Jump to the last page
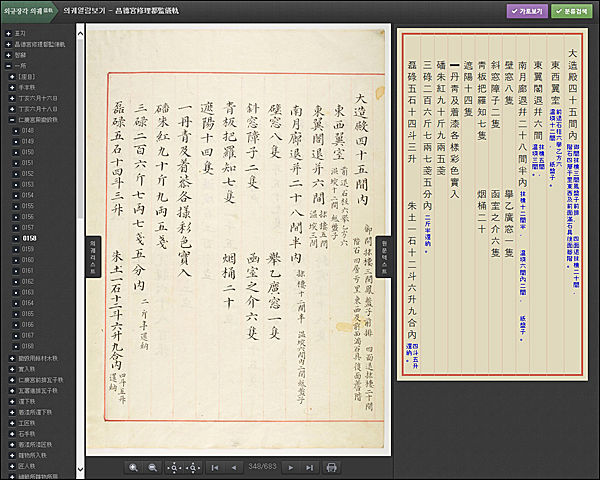This screenshot has height=480, width=600. [x=310, y=467]
